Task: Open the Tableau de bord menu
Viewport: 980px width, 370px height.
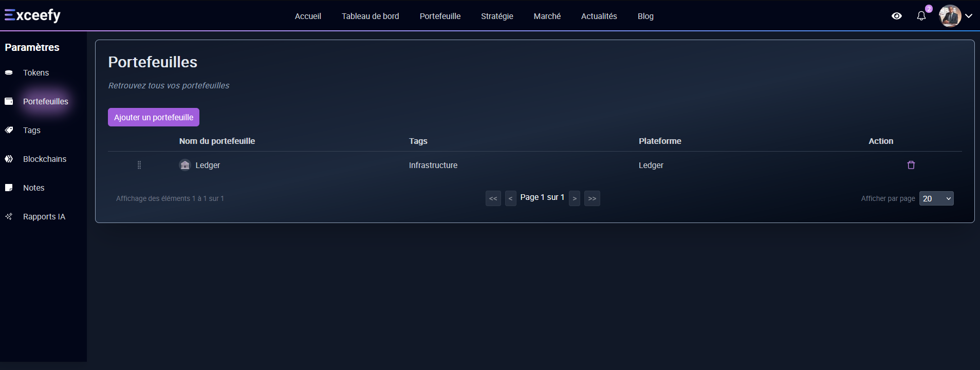Action: point(370,16)
